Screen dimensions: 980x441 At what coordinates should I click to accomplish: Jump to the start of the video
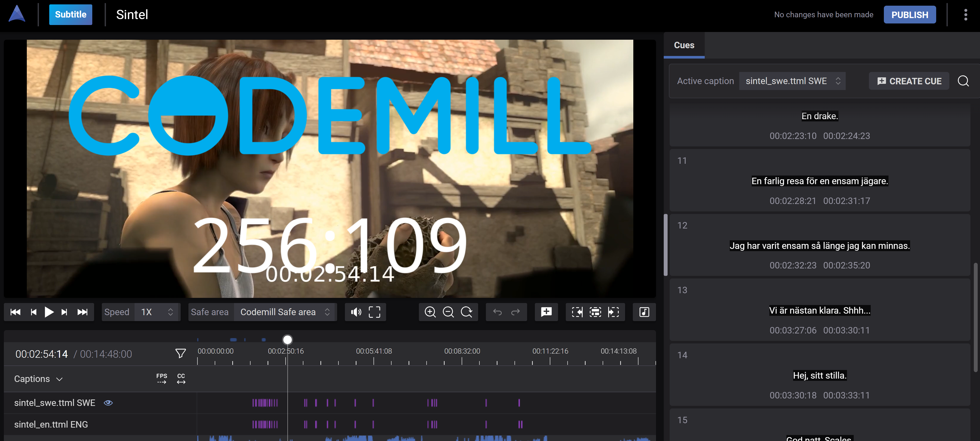coord(16,312)
